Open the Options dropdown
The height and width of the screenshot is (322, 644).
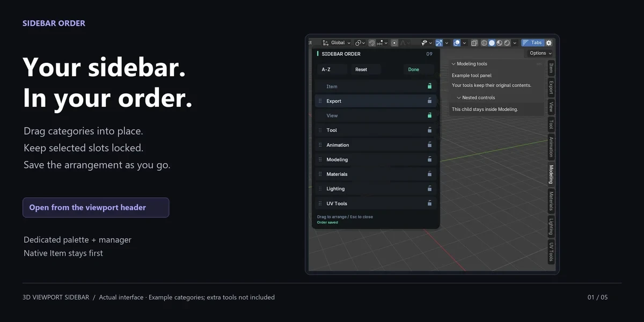point(540,53)
